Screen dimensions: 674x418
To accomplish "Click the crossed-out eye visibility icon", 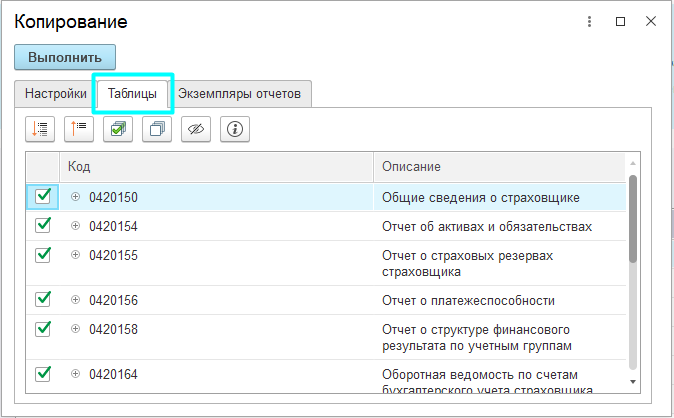I will tap(196, 129).
